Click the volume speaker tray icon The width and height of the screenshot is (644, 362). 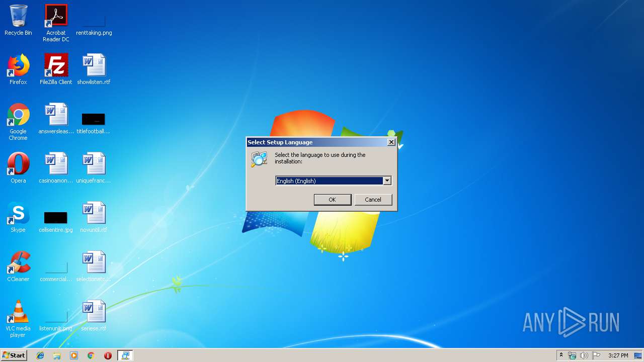point(584,355)
